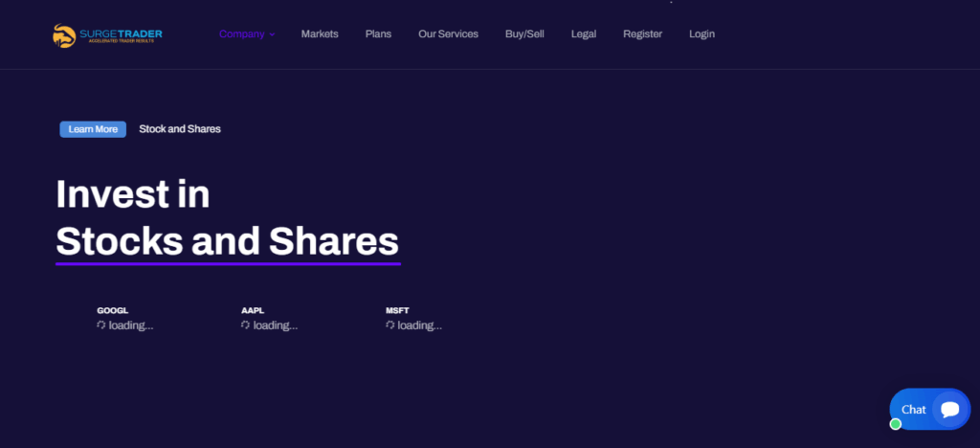This screenshot has height=448, width=980.
Task: Click the SurgeTrader logo
Action: pyautogui.click(x=107, y=35)
